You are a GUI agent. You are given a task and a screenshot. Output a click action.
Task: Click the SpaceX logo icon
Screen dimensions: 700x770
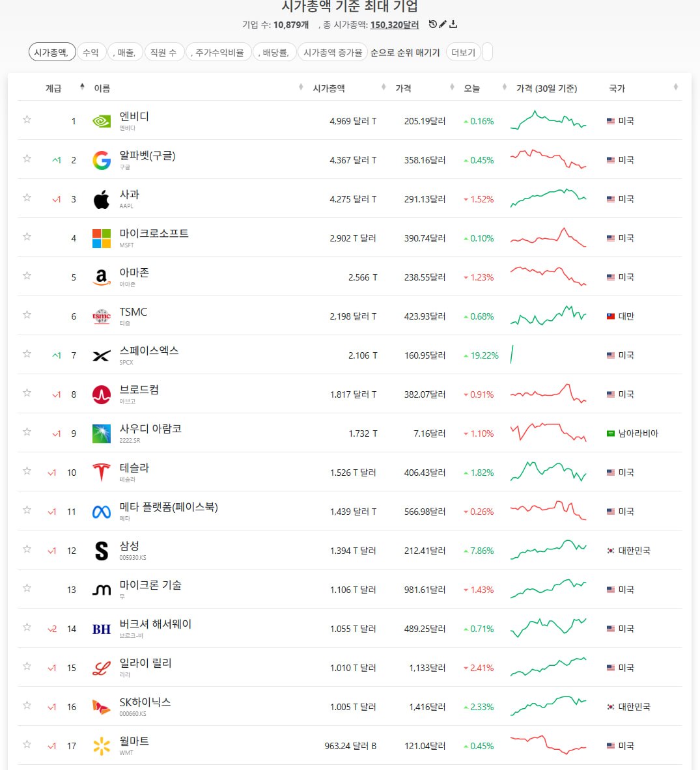pyautogui.click(x=102, y=355)
